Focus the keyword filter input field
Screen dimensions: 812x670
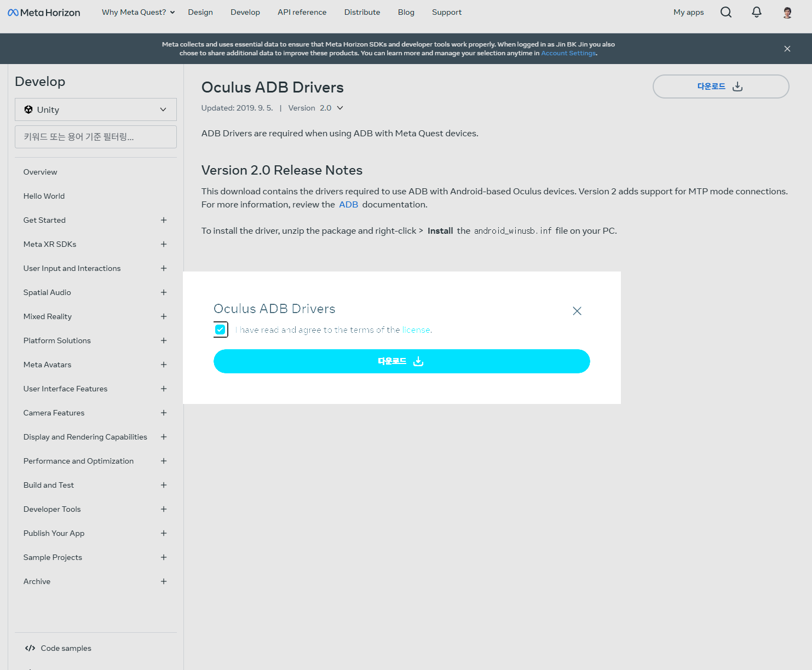[x=96, y=137]
